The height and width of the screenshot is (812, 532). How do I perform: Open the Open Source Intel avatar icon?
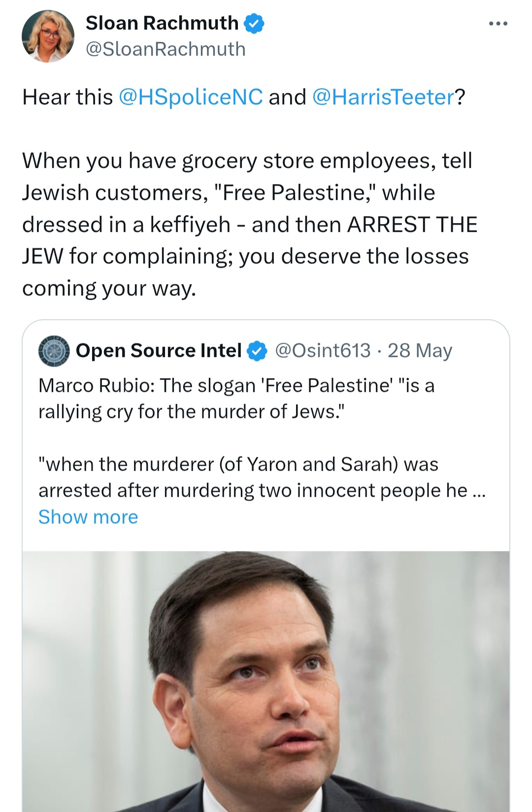(54, 351)
